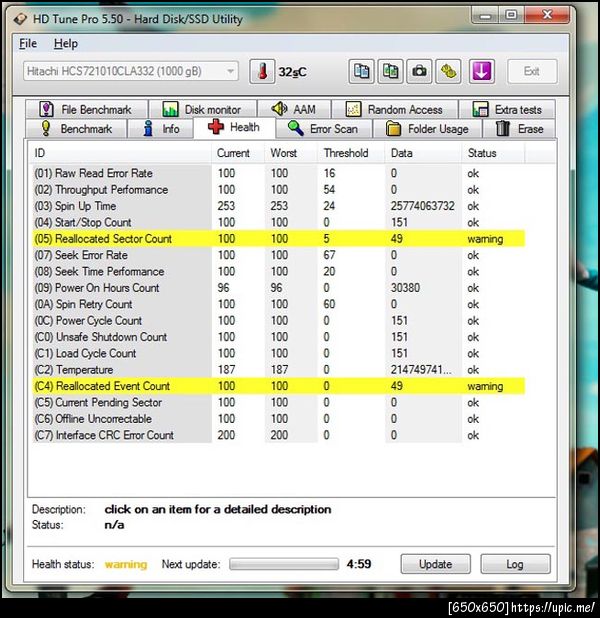The height and width of the screenshot is (618, 600).
Task: Select the (C4) Reallocated Event Count row
Action: coord(279,386)
